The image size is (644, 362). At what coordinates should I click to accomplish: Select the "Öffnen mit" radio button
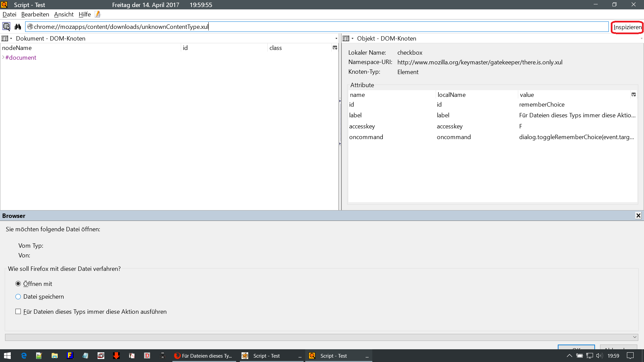[18, 284]
